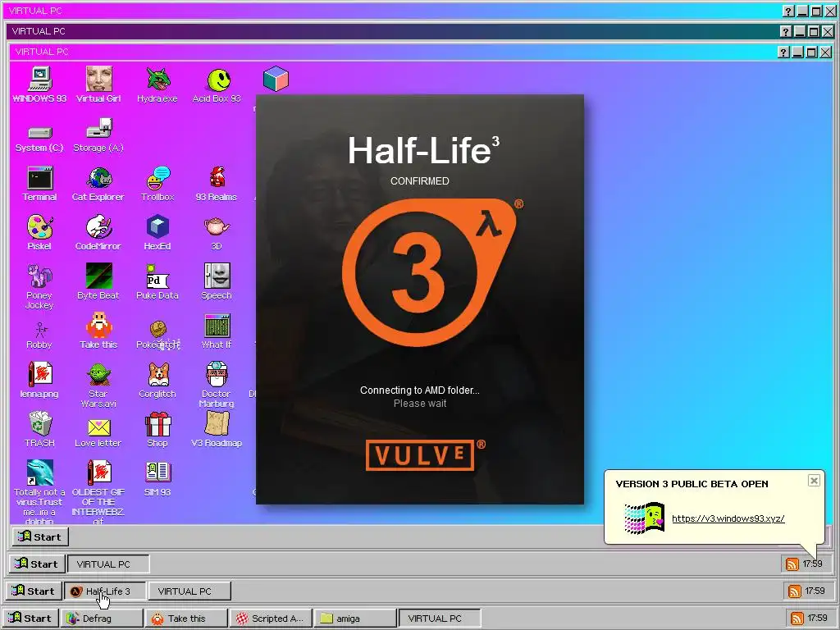Close the Version 3 beta notification

coord(814,481)
